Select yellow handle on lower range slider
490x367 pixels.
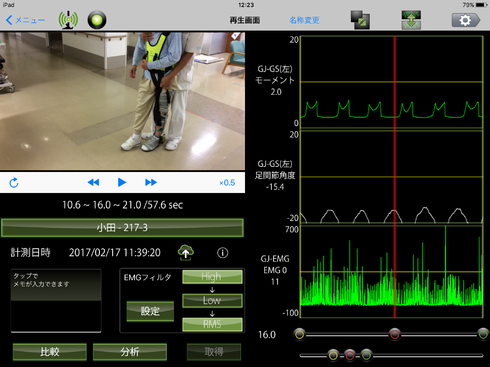click(x=333, y=355)
